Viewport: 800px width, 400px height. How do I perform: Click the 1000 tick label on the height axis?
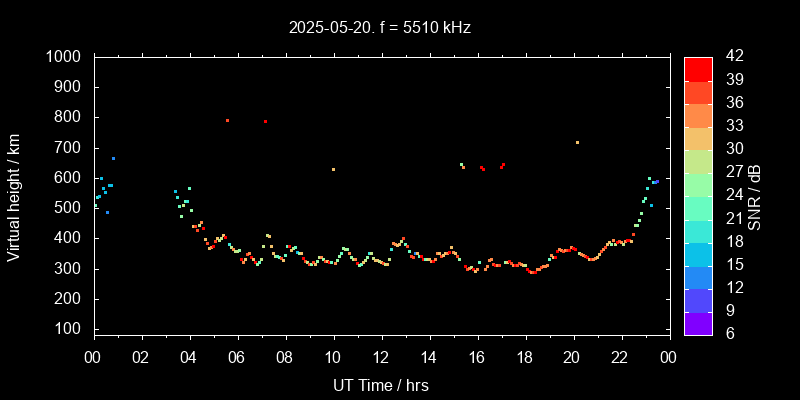point(64,57)
